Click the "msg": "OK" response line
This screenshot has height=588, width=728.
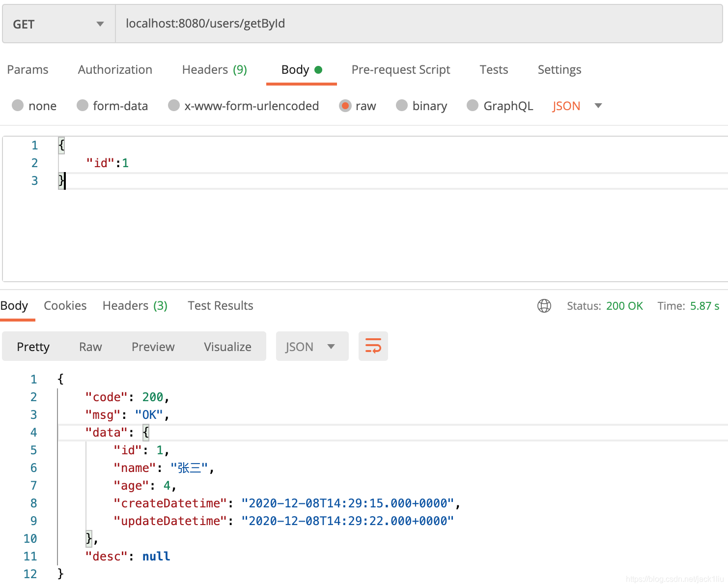[x=127, y=415]
